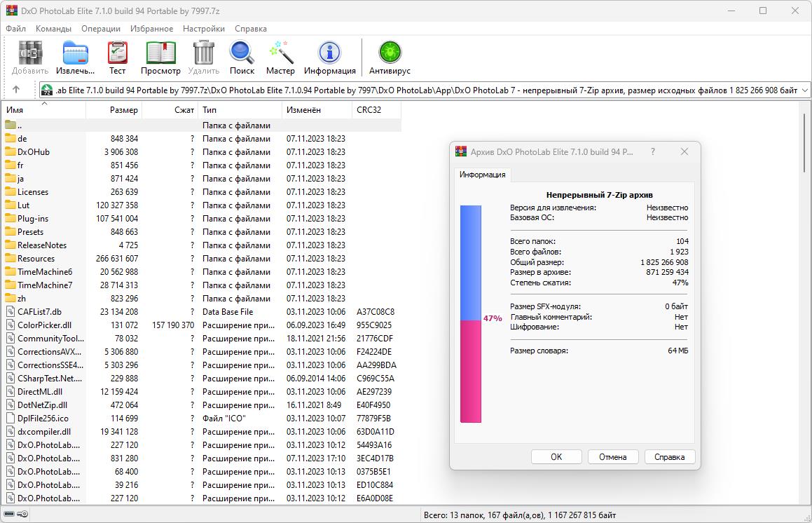Open the Файл menu
The height and width of the screenshot is (523, 812).
point(15,29)
